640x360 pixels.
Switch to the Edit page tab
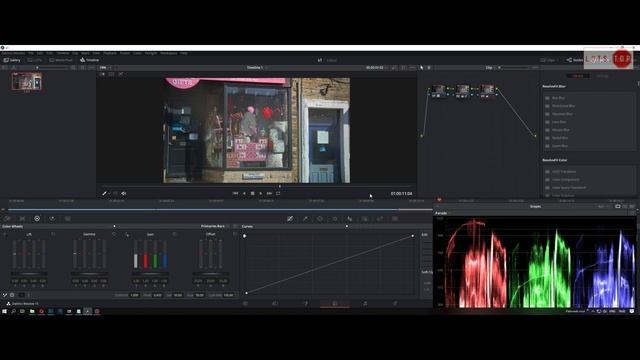[275, 304]
